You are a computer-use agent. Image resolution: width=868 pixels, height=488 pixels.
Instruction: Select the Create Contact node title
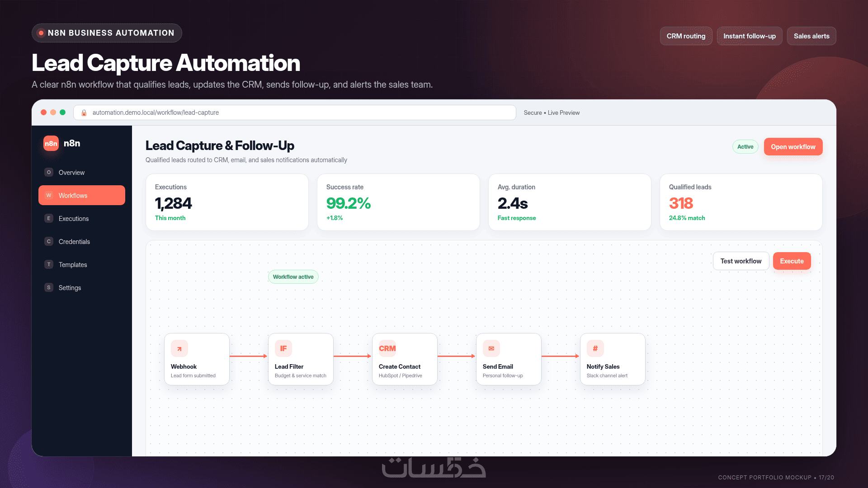click(x=400, y=366)
